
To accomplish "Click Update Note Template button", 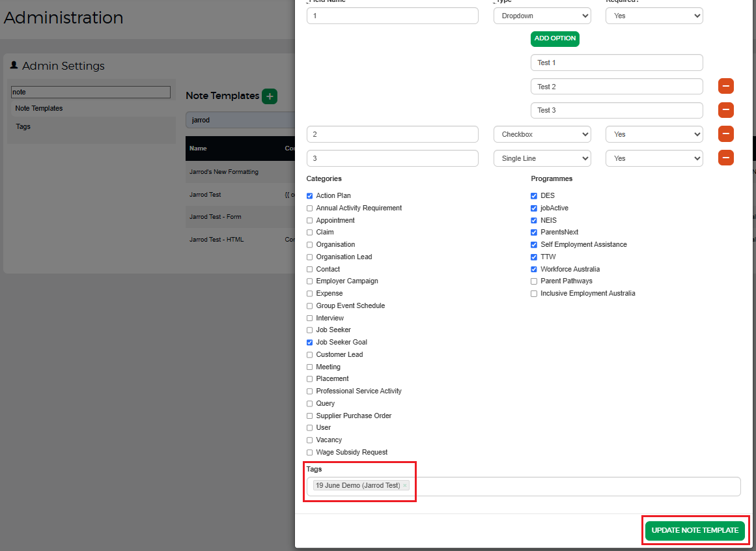I will click(x=695, y=530).
